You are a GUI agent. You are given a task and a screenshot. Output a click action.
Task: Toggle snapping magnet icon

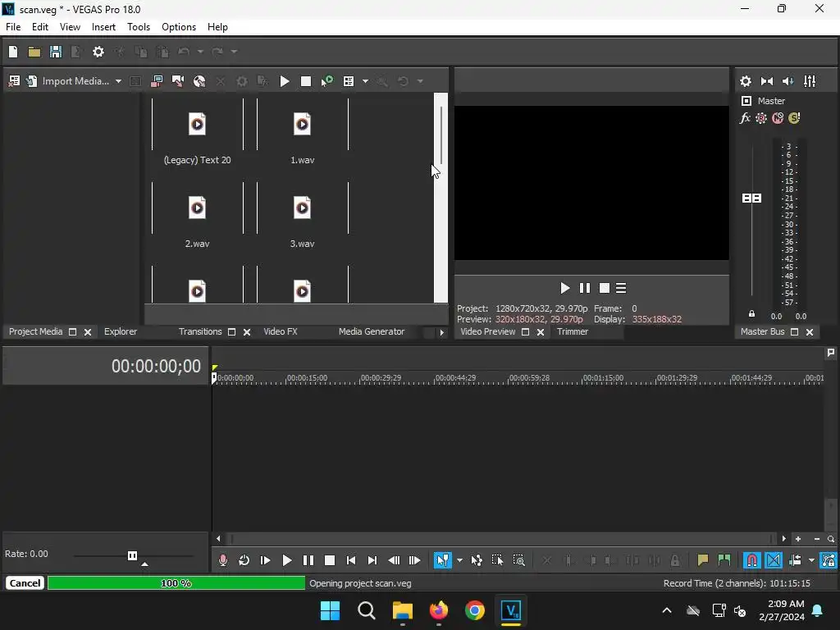pyautogui.click(x=752, y=560)
